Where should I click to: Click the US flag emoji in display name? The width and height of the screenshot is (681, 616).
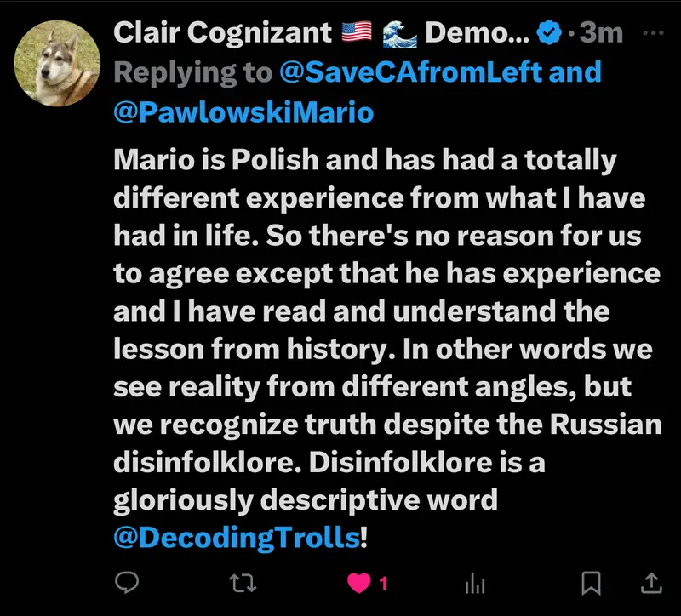pos(358,33)
